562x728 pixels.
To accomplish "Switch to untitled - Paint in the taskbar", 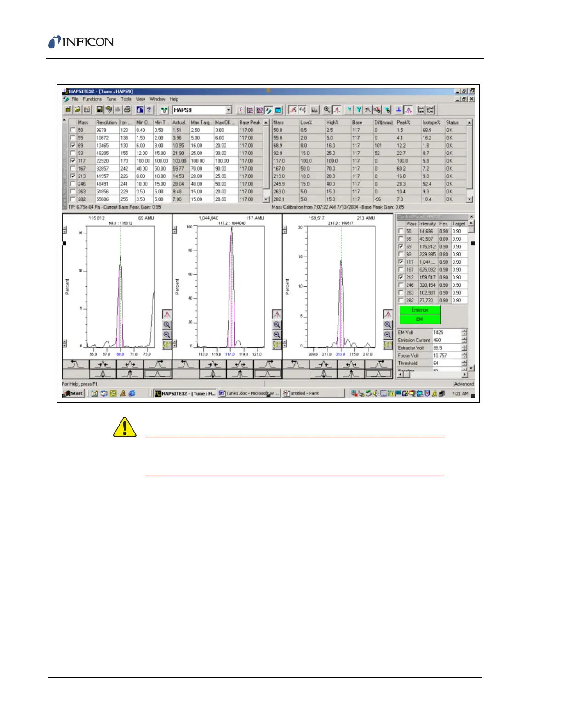I will pos(313,393).
